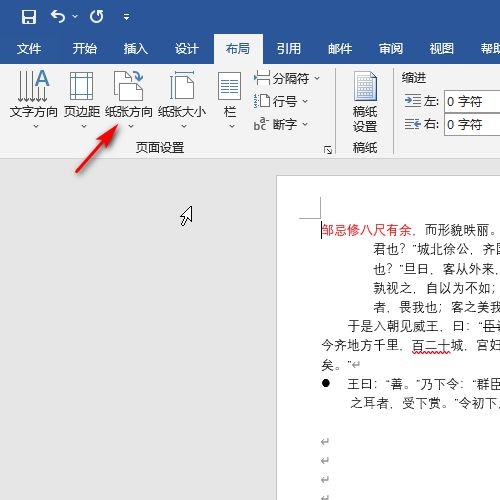500x500 pixels.
Task: Click the 纸张大小 paper size icon
Action: tap(182, 86)
